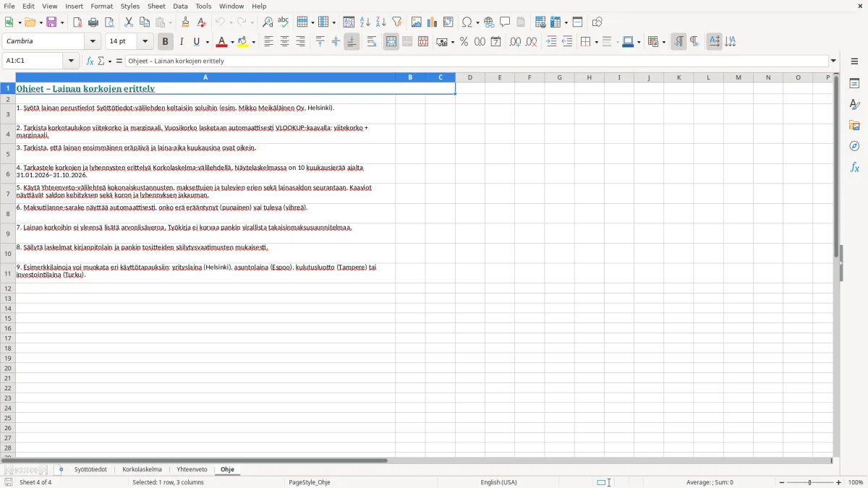Toggle left-to-right text direction

[678, 42]
